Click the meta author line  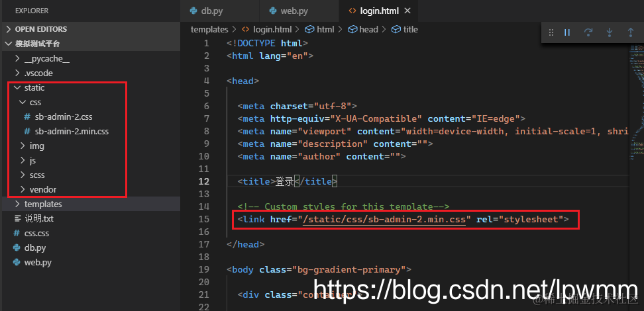321,156
